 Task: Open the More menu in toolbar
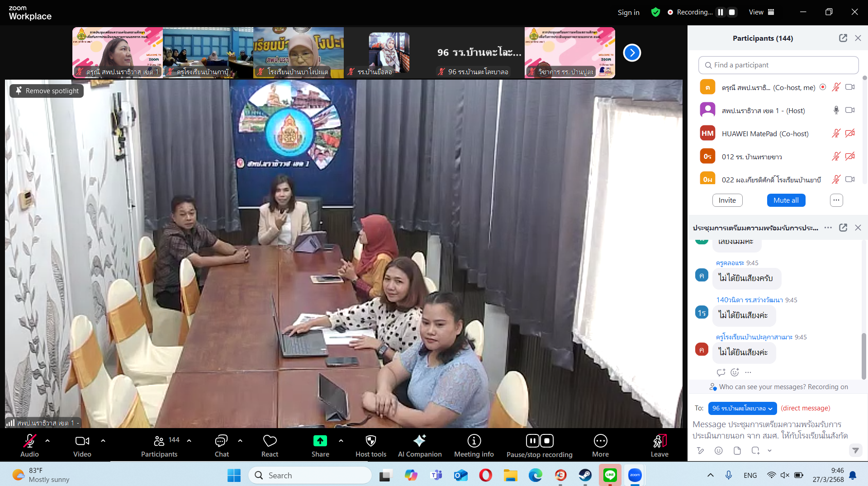point(600,441)
